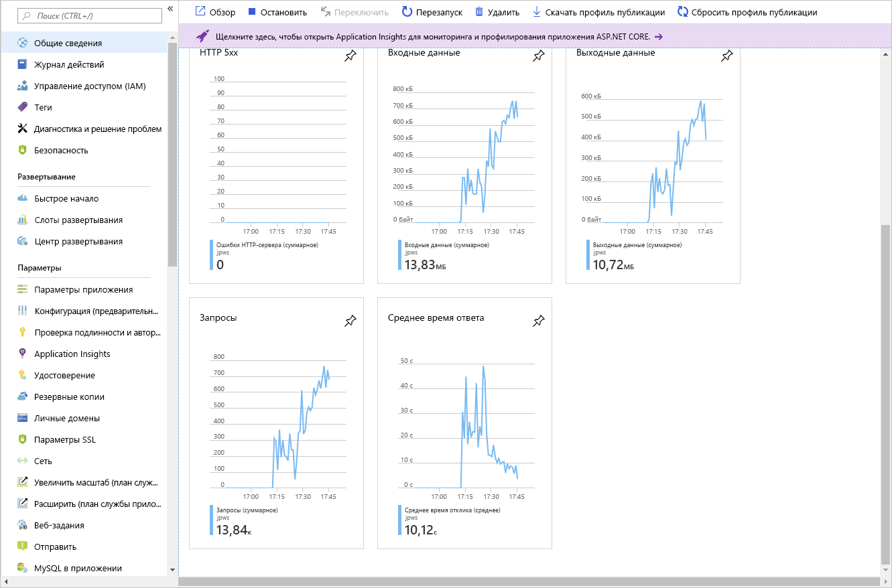Pin the HTTP 5xx chart
Viewport: 892px width, 588px height.
coord(350,57)
